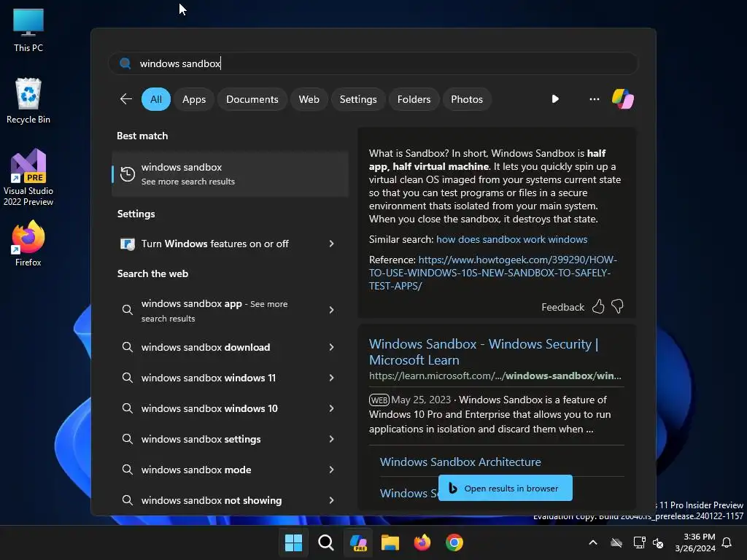The height and width of the screenshot is (560, 747).
Task: Select 'windows sandbox mode' web suggestion text
Action: (x=196, y=470)
